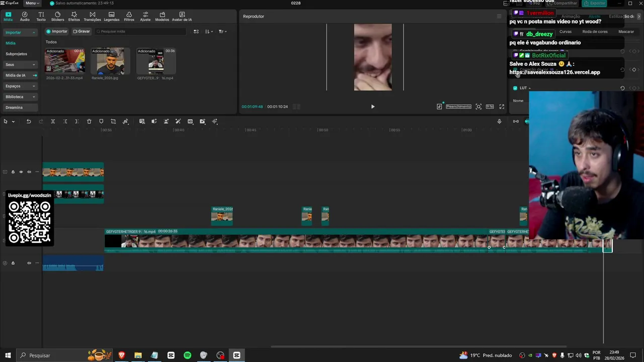This screenshot has width=644, height=362.
Task: Open Spotify from the Windows taskbar
Action: point(187,355)
